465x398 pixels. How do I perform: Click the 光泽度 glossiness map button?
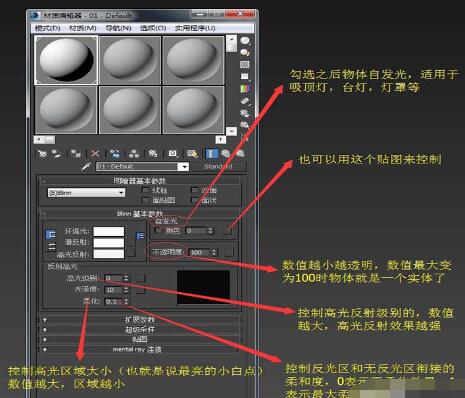coord(140,290)
